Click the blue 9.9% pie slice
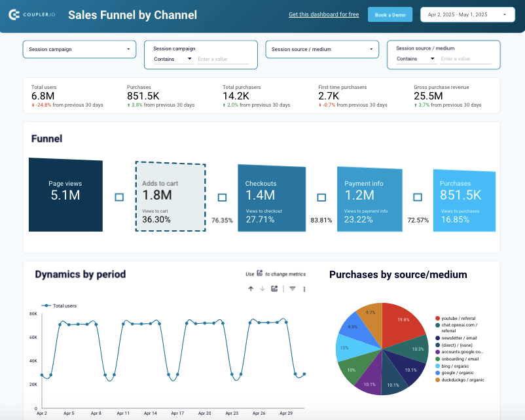Viewport: 525px width, 420px height. click(356, 330)
